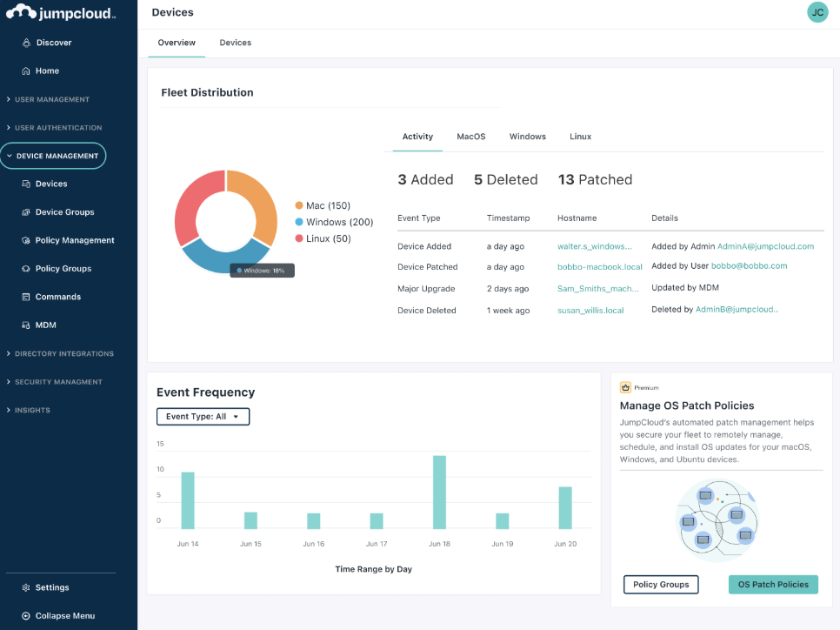
Task: Open the Event Type: All dropdown
Action: coord(203,417)
